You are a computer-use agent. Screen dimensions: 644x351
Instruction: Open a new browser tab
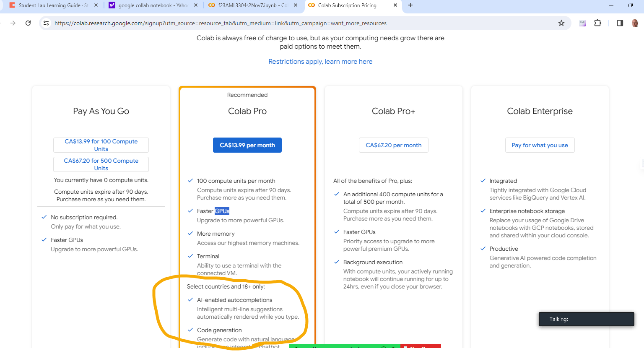click(x=410, y=5)
